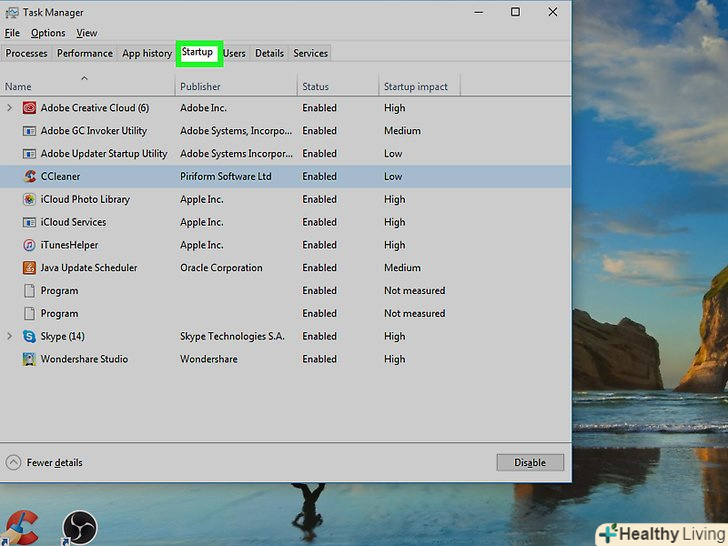Click the Fewer details link
The height and width of the screenshot is (546, 728).
(x=54, y=462)
